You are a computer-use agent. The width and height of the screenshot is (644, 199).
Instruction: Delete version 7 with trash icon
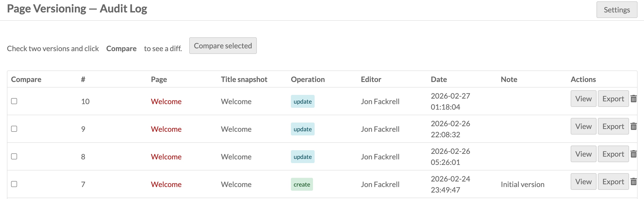633,181
